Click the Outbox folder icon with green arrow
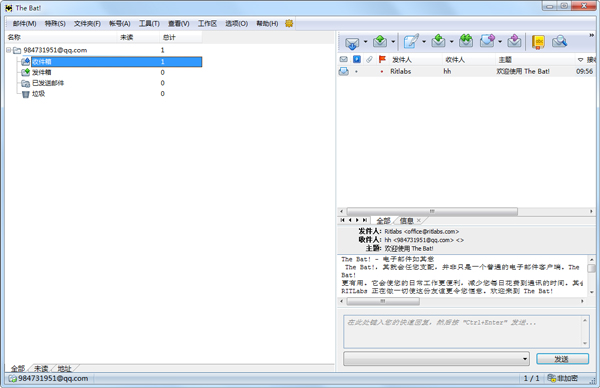 26,72
